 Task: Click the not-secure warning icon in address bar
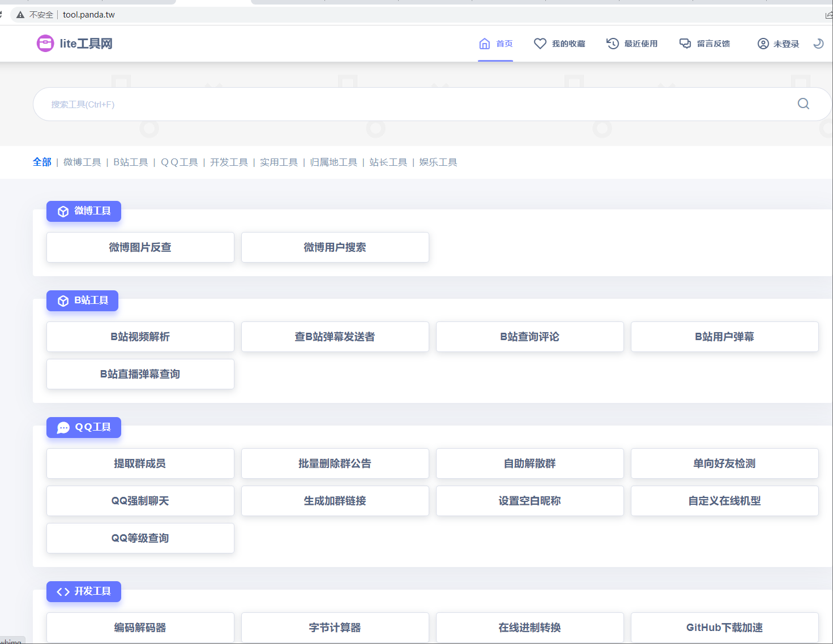point(20,15)
